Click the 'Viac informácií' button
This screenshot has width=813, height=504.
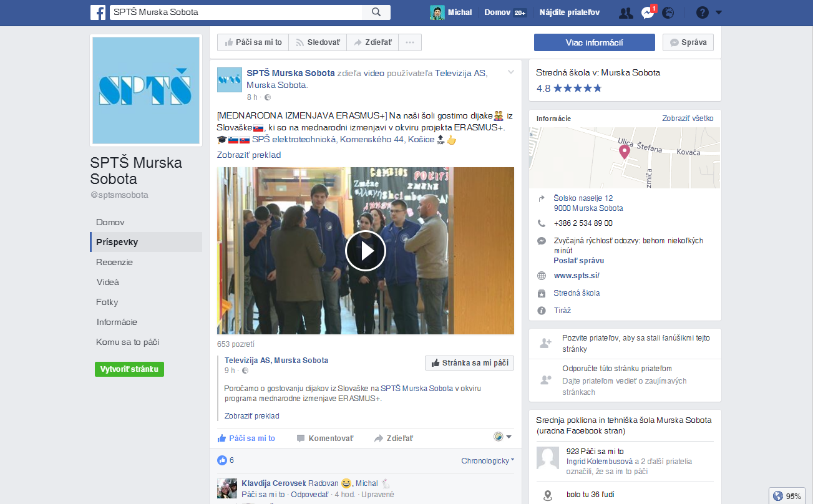tap(594, 42)
